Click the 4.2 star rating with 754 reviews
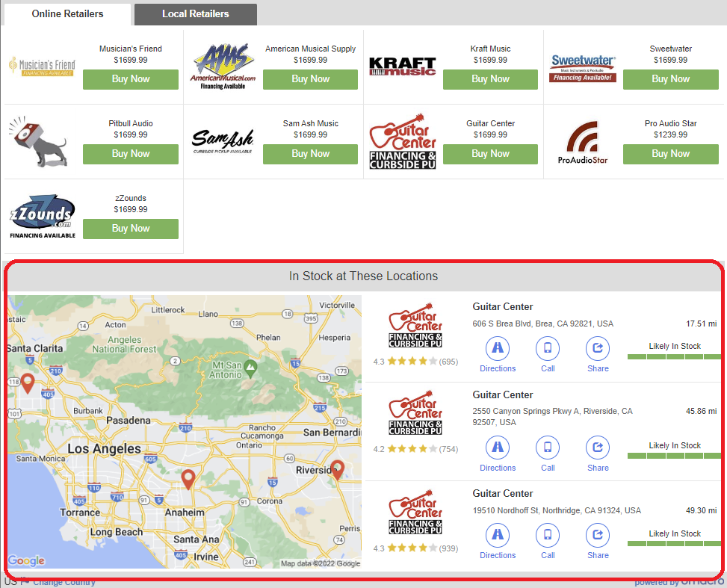727x588 pixels. 415,448
